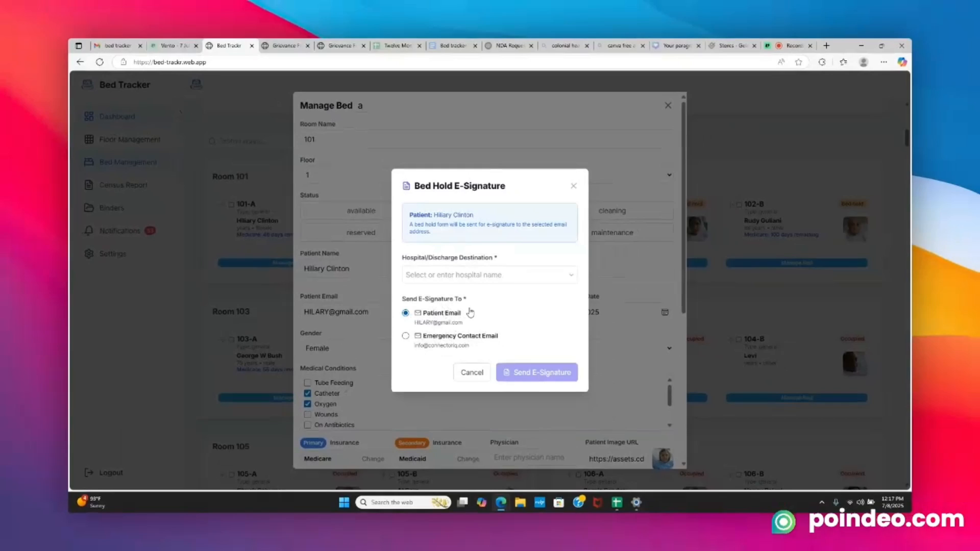Choose Emergency Contact Email option
The width and height of the screenshot is (980, 551).
[405, 336]
